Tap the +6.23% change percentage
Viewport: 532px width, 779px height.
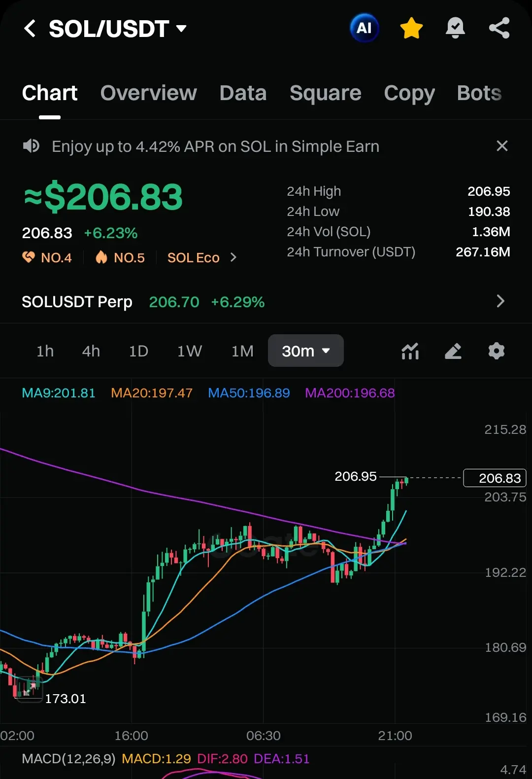coord(111,233)
